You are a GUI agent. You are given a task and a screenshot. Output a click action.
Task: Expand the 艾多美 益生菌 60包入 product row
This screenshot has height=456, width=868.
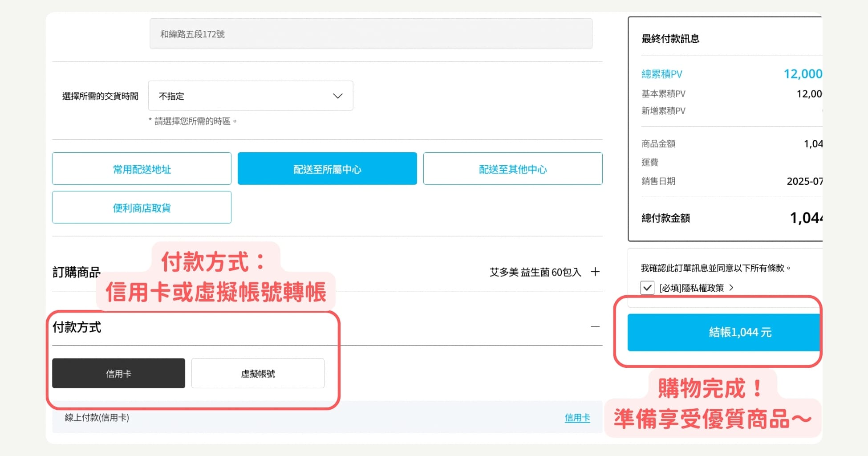tap(595, 272)
